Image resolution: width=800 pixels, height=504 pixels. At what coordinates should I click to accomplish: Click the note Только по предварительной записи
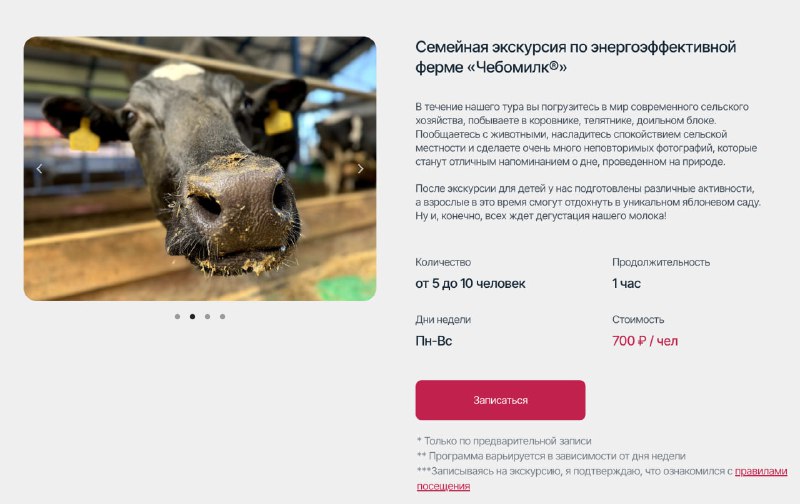pyautogui.click(x=504, y=441)
